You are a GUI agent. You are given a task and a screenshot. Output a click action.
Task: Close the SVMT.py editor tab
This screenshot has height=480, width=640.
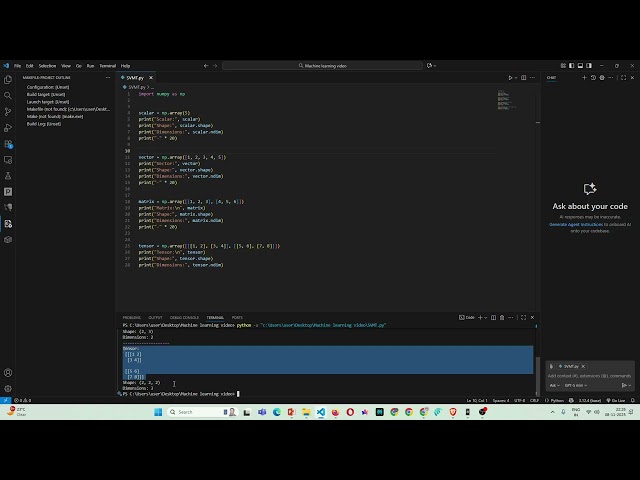[x=151, y=78]
